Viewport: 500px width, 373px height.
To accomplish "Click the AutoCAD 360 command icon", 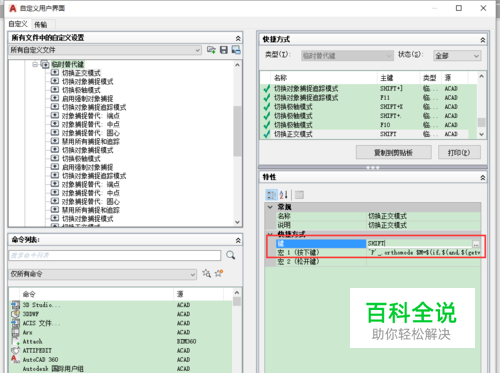I will 15,360.
